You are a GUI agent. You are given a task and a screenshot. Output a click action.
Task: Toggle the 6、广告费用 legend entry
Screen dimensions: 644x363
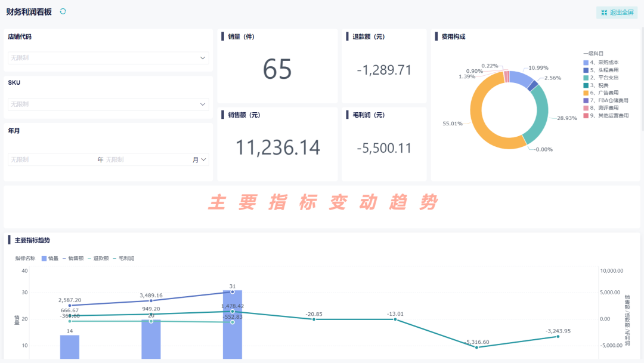pos(601,93)
